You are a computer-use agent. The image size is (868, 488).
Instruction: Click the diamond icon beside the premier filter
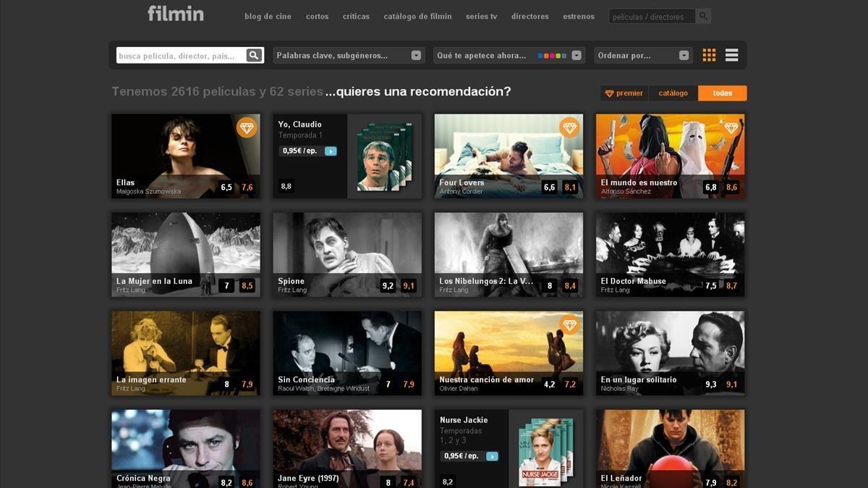pyautogui.click(x=608, y=93)
